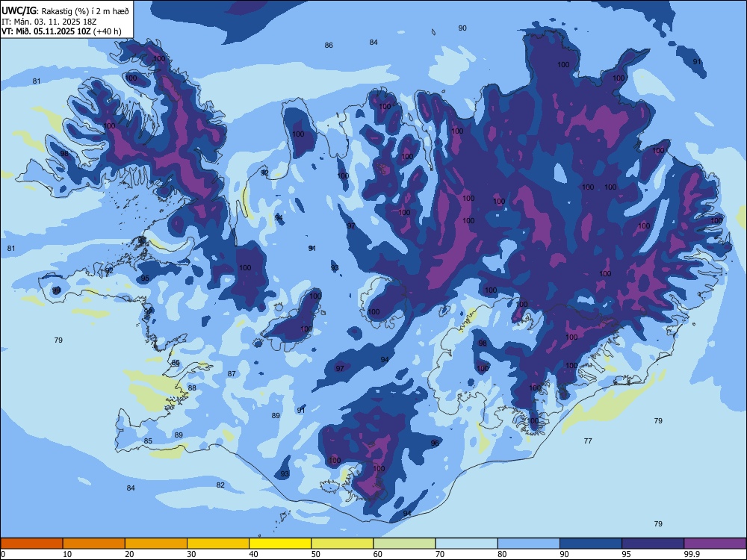This screenshot has width=747, height=560.
Task: Click the dark orange 0–10 legend swatch
Action: (x=31, y=544)
